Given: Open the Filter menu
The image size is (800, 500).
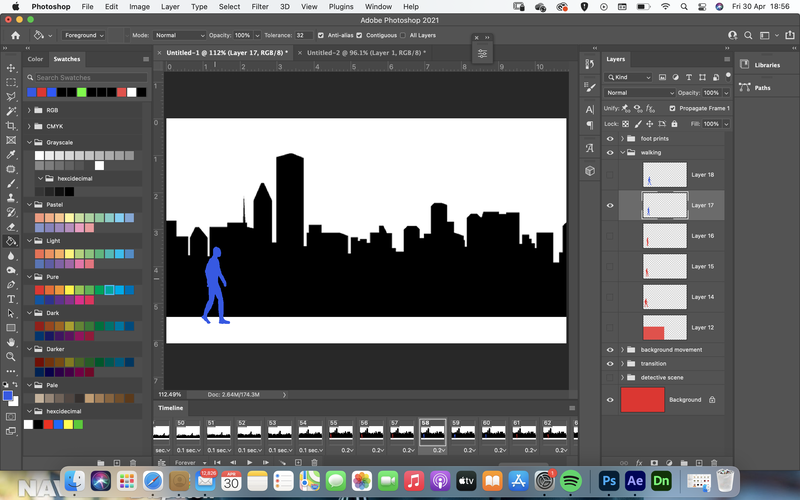Looking at the screenshot, I should [260, 7].
